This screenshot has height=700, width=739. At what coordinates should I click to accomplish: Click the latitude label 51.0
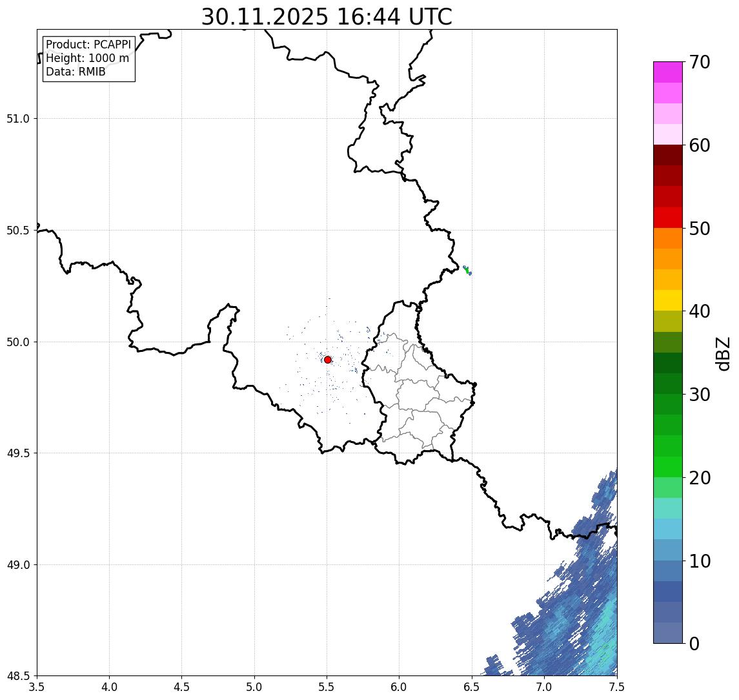(x=18, y=119)
